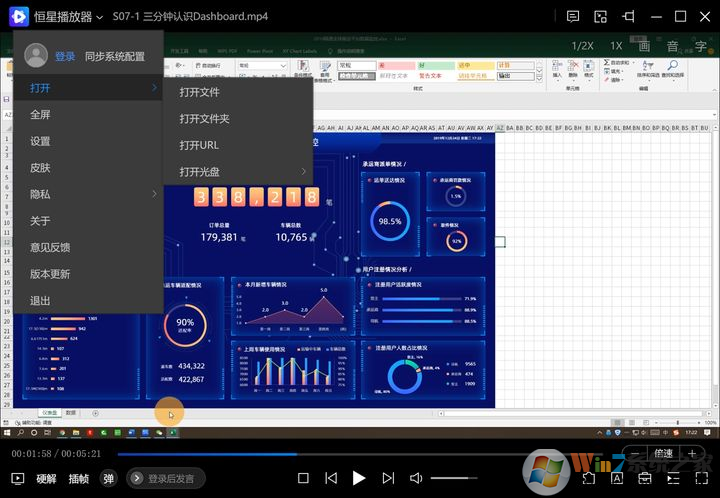720x498 pixels.
Task: Open 设置 from the menu
Action: [x=88, y=141]
